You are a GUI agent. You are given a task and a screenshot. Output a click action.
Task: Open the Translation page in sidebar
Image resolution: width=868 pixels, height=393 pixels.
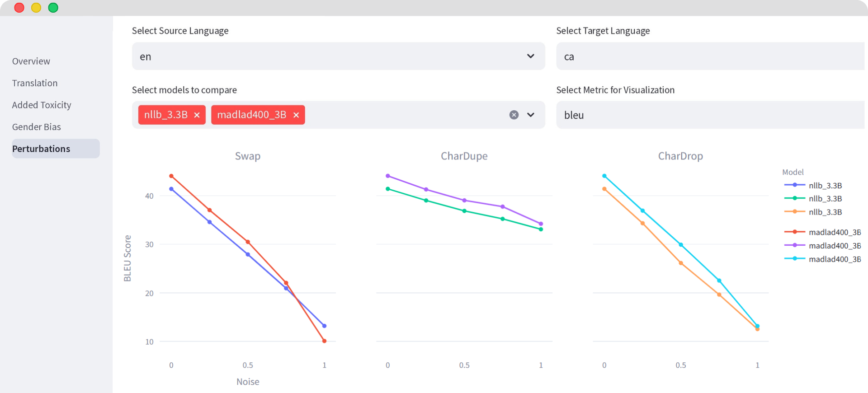(x=35, y=83)
